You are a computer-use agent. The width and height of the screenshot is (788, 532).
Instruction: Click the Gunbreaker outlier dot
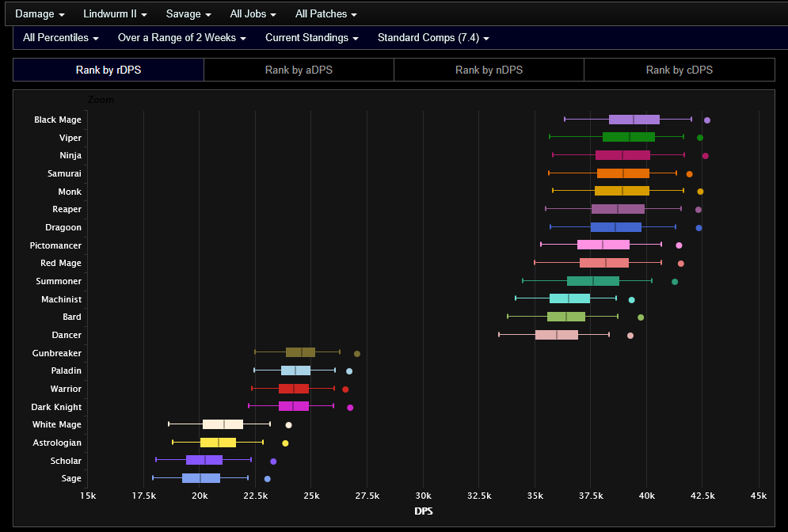(357, 354)
